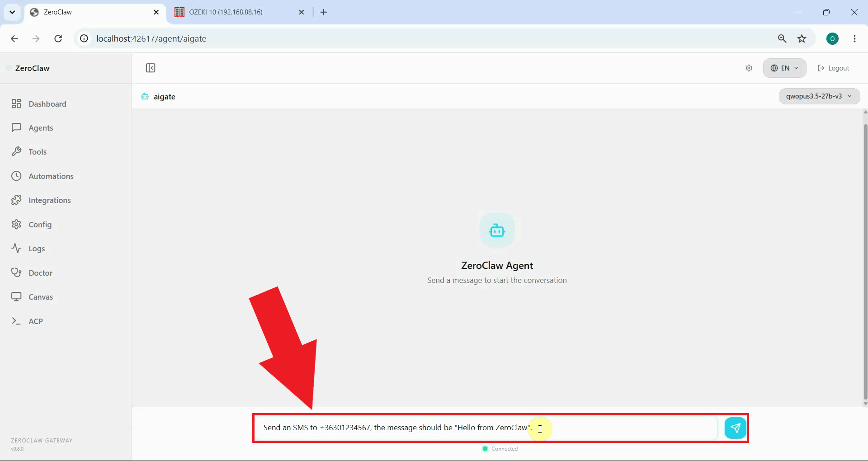Click browser back arrow
Image resolution: width=868 pixels, height=461 pixels.
[x=14, y=38]
